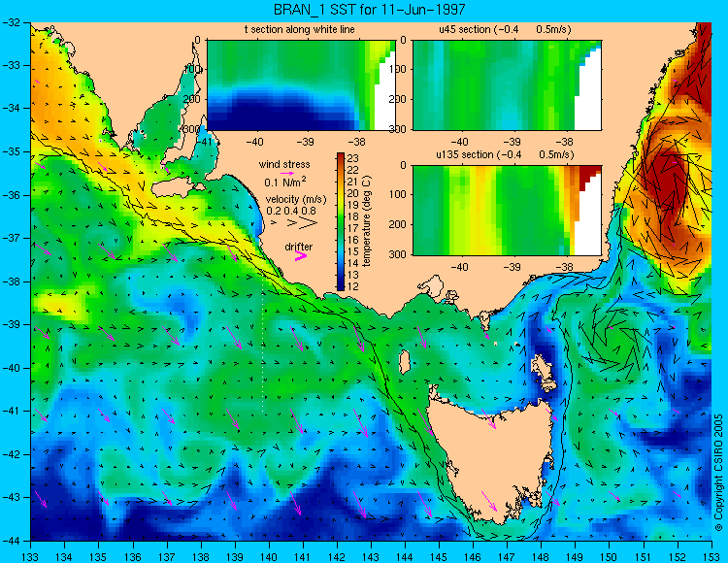Image resolution: width=728 pixels, height=563 pixels.
Task: Click latitude -38 on the main left axis
Action: pos(11,281)
